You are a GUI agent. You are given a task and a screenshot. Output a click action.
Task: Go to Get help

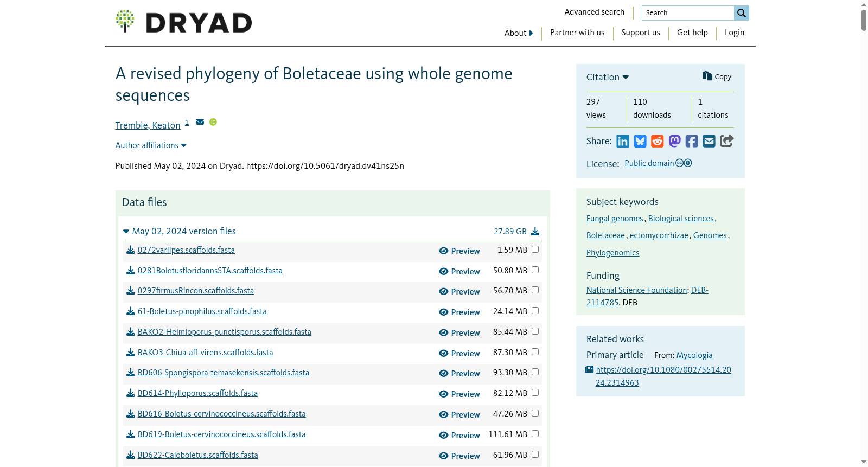coord(692,33)
